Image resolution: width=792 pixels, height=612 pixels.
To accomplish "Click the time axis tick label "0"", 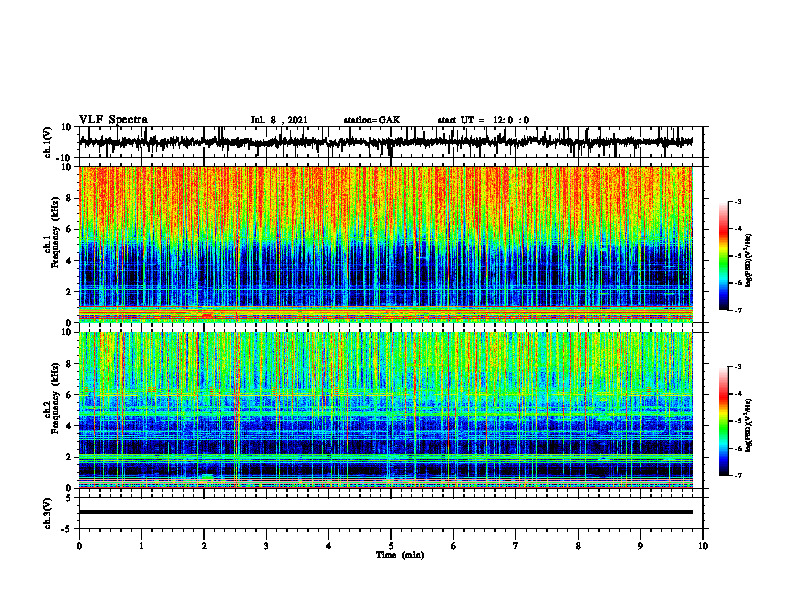I will (79, 546).
